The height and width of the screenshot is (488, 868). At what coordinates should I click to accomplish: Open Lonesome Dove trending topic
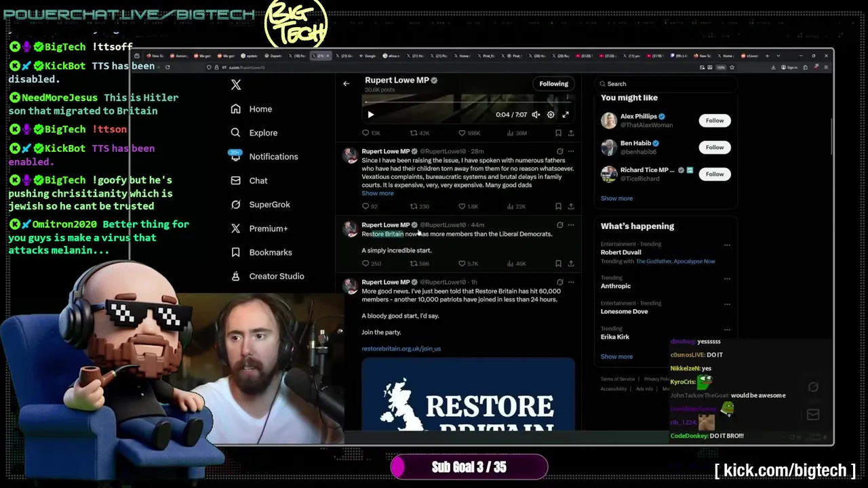point(624,312)
